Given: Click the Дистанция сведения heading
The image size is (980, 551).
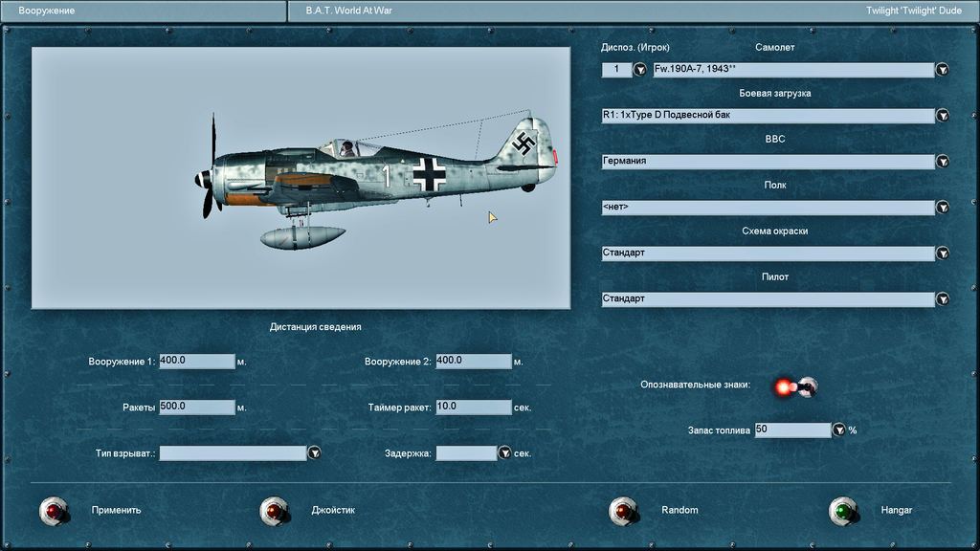Looking at the screenshot, I should 315,327.
